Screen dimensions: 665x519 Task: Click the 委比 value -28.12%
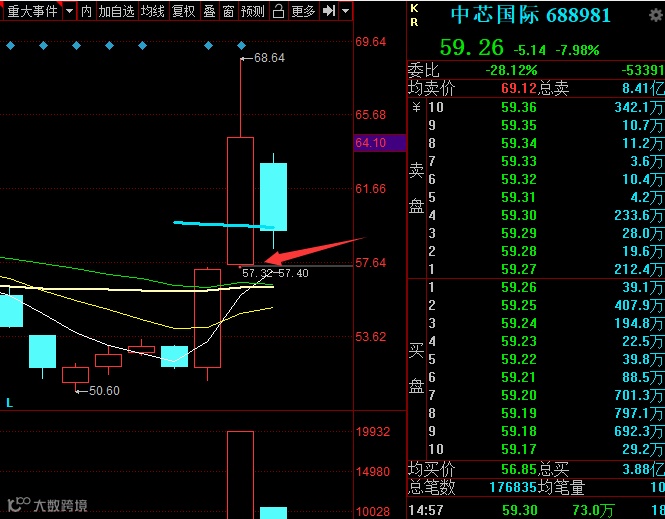click(x=511, y=70)
